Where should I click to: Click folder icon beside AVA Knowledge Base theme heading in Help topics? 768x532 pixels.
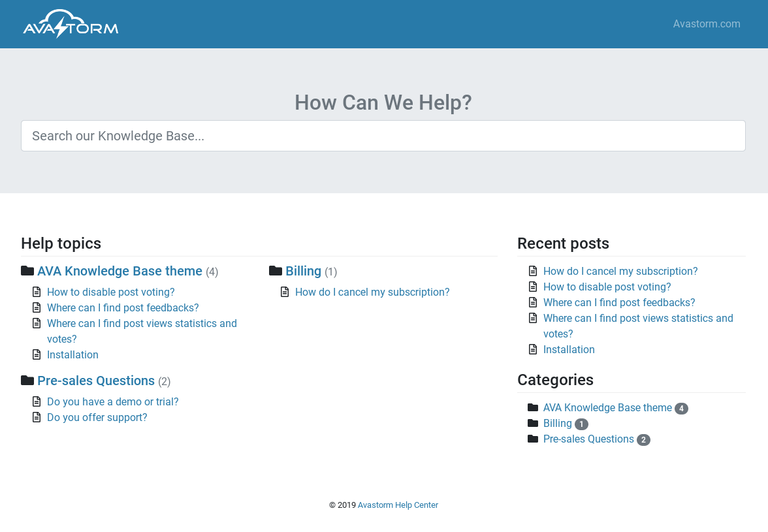27,271
